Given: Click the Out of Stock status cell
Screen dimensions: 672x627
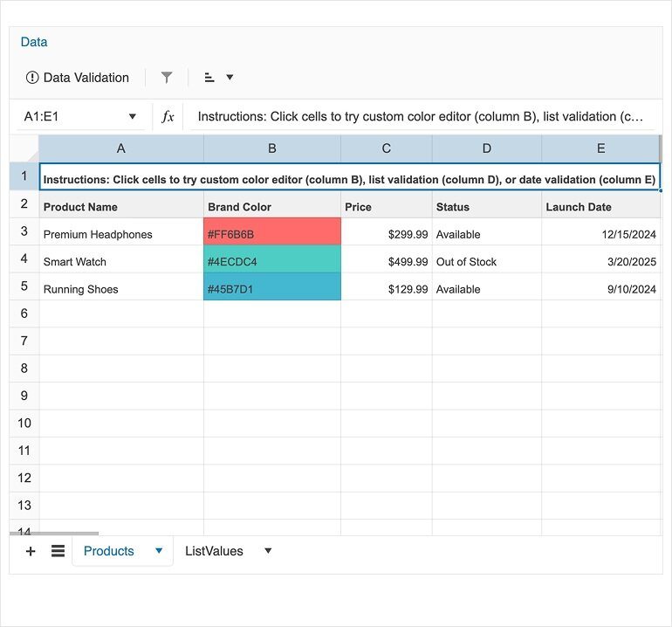Looking at the screenshot, I should (487, 259).
